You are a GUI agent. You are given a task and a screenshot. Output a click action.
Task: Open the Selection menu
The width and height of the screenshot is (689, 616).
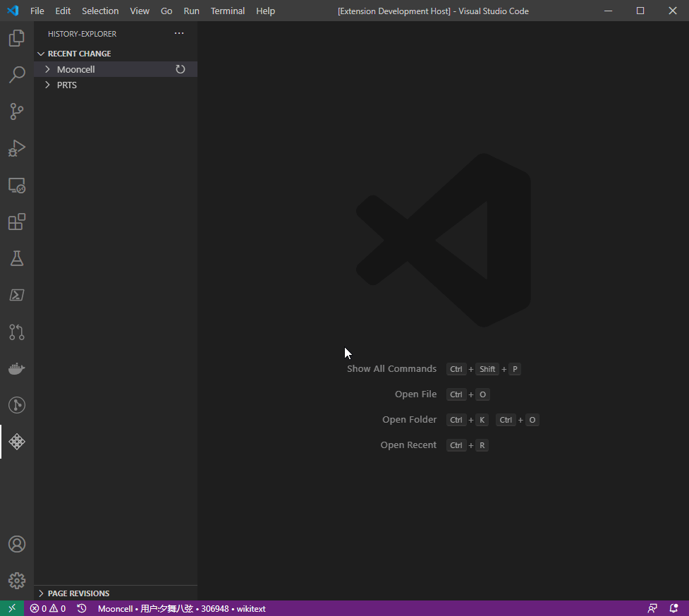pyautogui.click(x=100, y=11)
